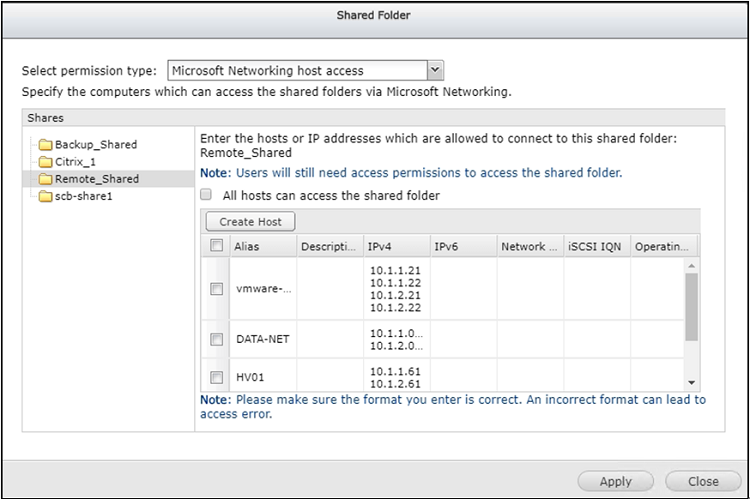Toggle the select-all checkbox in table header
Viewport: 750px width, 499px height.
[x=217, y=245]
